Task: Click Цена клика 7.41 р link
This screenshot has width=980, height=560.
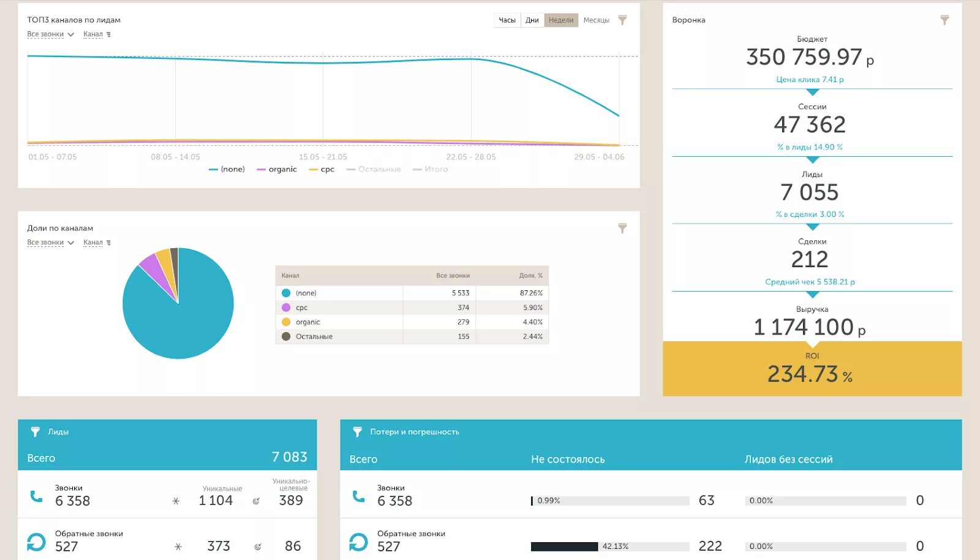Action: (x=810, y=80)
